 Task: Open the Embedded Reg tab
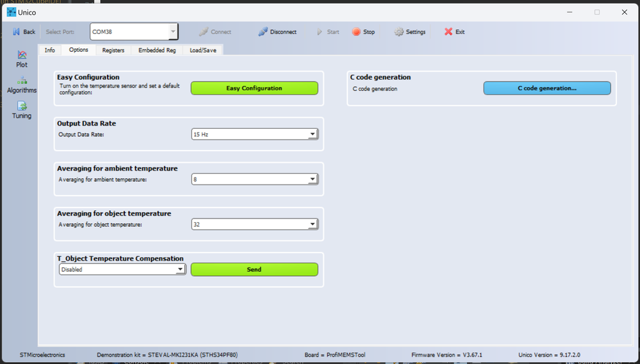pyautogui.click(x=157, y=50)
